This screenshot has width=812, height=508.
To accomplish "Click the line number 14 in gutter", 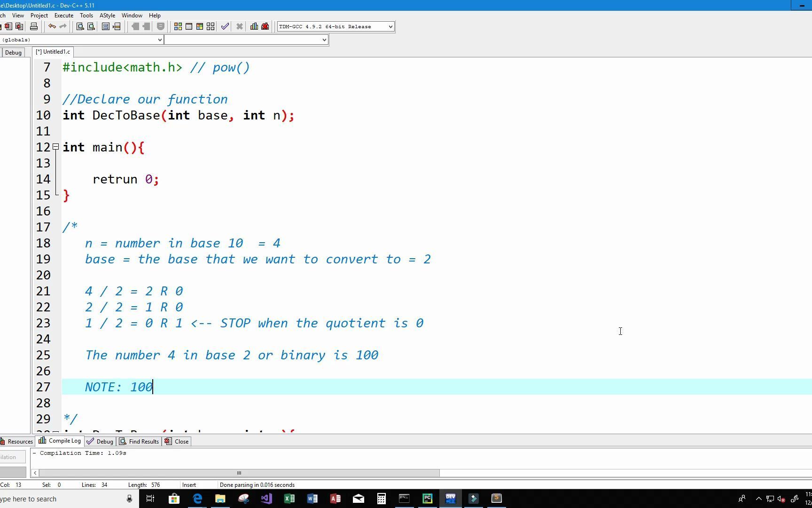I will tap(43, 179).
